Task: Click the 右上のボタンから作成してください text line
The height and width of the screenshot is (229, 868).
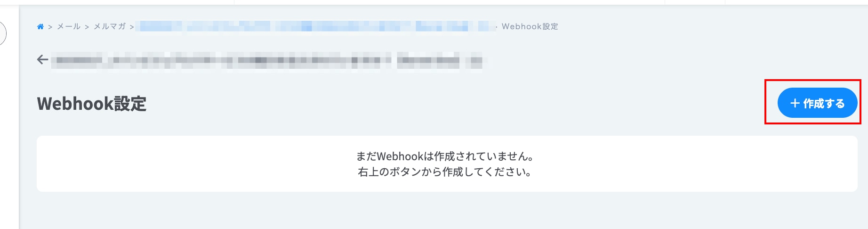Action: [x=445, y=172]
